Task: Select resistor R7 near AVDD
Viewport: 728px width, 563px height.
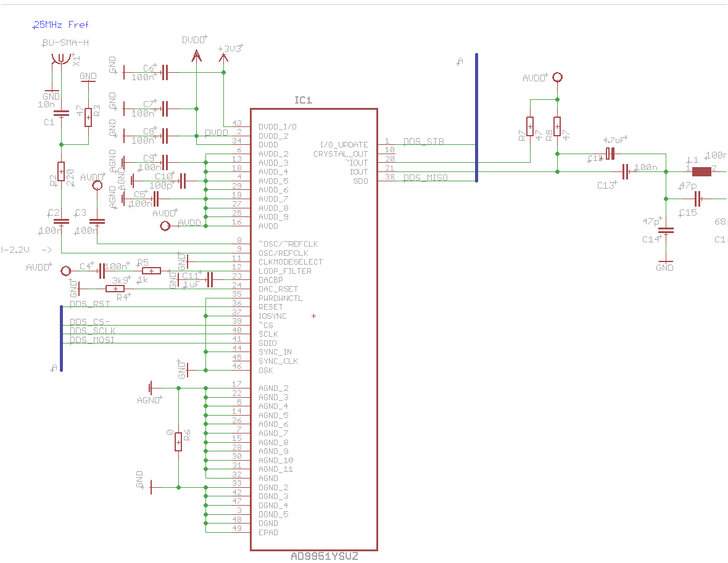Action: click(530, 126)
